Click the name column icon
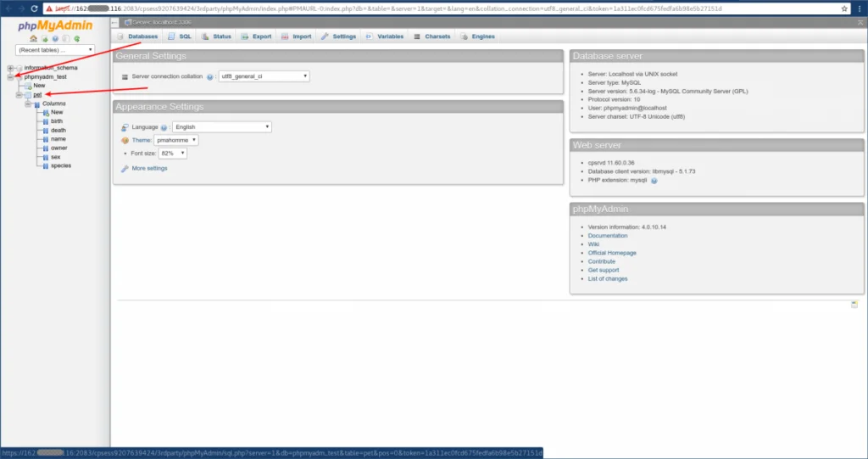 pos(46,139)
